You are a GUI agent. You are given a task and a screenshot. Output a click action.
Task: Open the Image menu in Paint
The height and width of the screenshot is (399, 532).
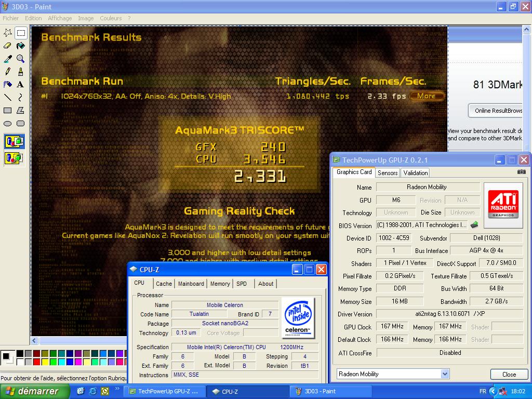(x=86, y=18)
